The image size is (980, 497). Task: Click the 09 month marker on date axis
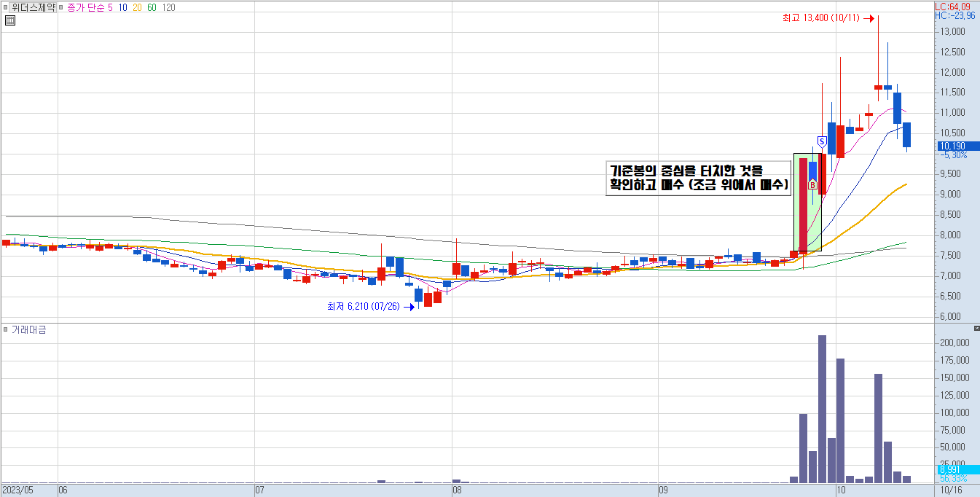point(663,490)
